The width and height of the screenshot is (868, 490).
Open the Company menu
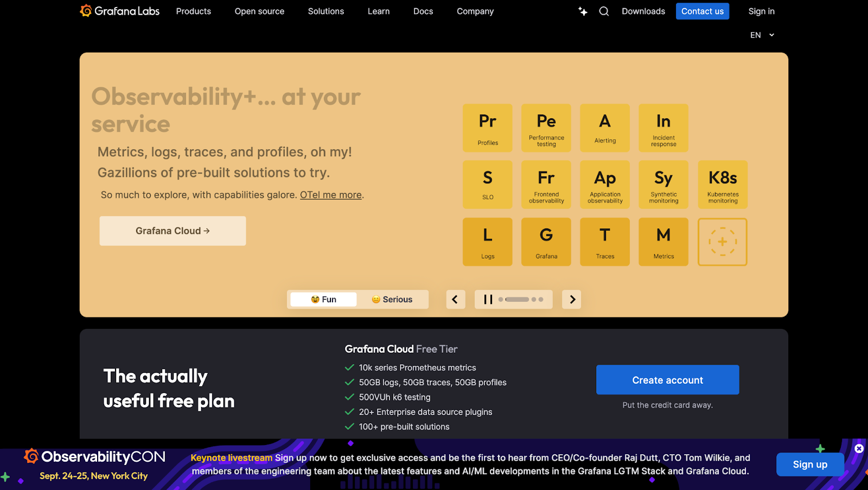pos(475,11)
